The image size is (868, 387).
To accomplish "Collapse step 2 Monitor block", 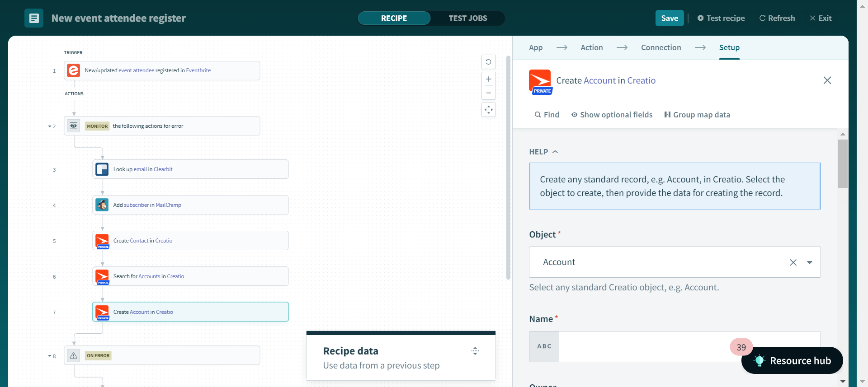I will point(50,126).
